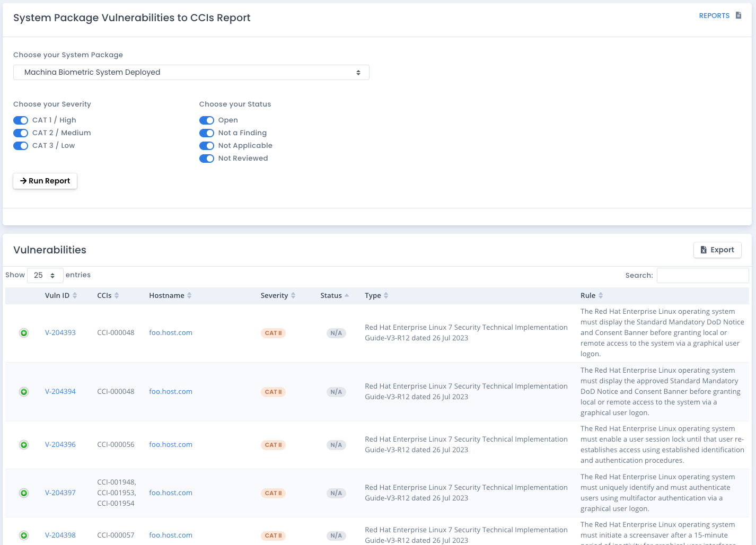Viewport: 756px width, 545px height.
Task: Toggle the Open status switch
Action: [x=207, y=120]
